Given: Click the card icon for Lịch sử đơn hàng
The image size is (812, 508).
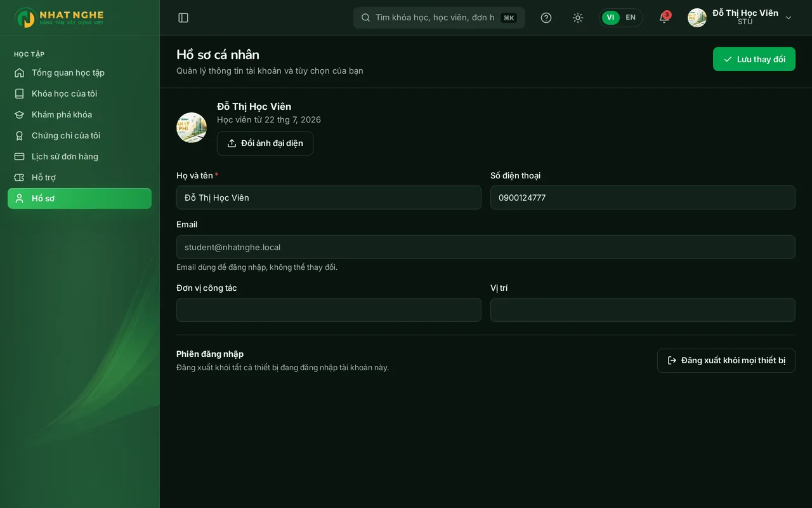Looking at the screenshot, I should 20,156.
